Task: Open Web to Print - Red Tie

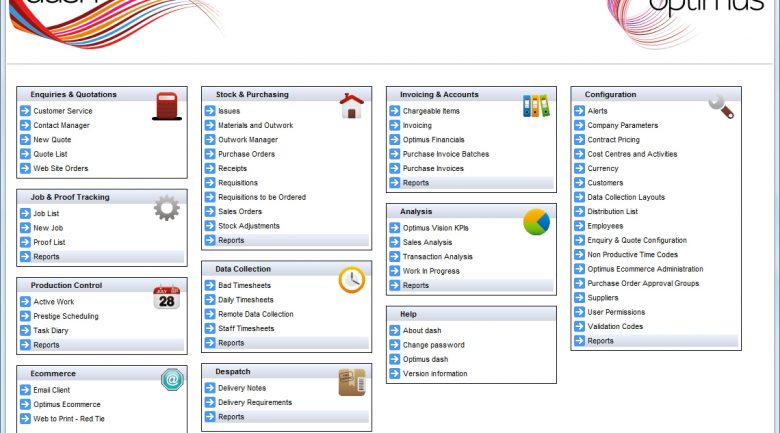Action: (69, 419)
